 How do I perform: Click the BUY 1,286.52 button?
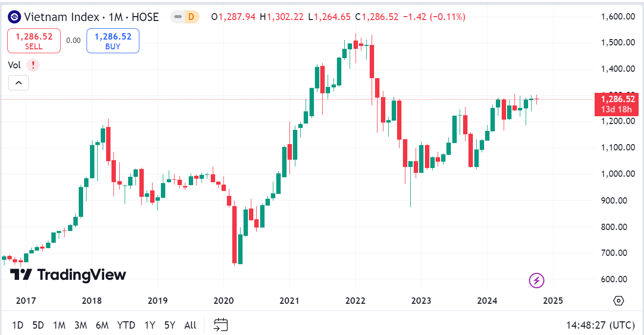113,41
